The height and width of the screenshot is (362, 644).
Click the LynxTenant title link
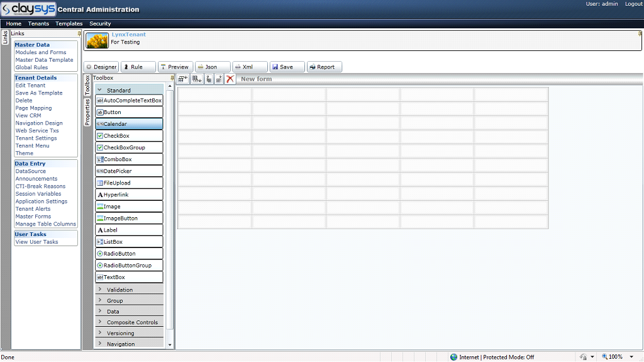pos(128,35)
